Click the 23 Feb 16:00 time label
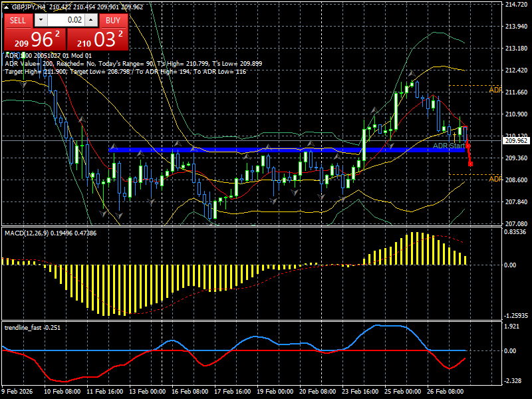This screenshot has height=399, width=532. 360,392
